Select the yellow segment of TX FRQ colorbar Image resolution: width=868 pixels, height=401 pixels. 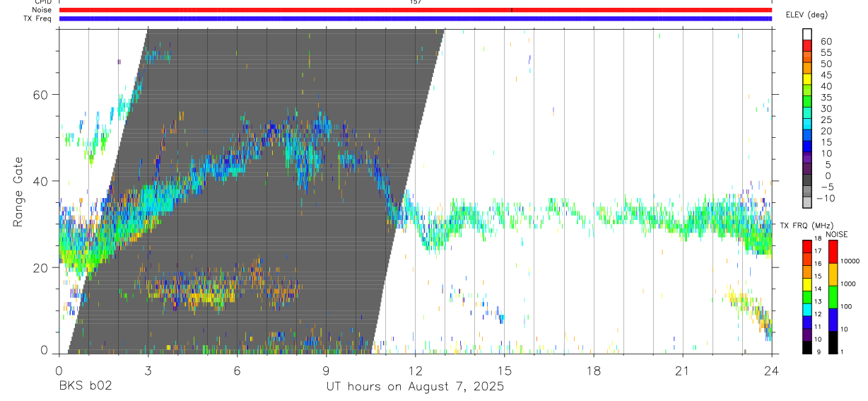click(x=807, y=284)
